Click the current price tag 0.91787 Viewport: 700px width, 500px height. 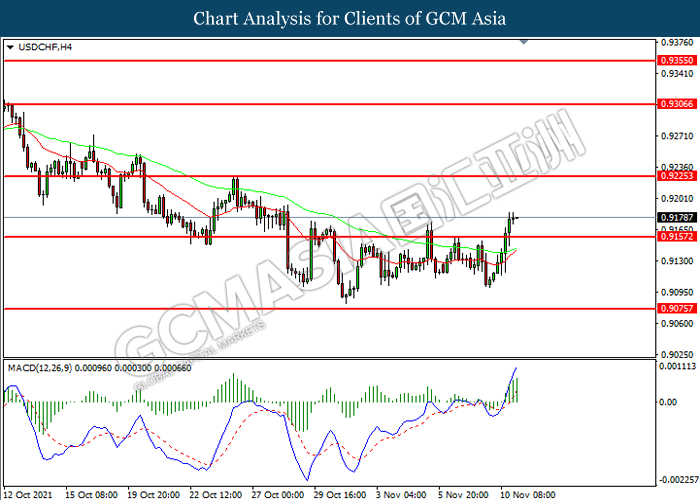pyautogui.click(x=672, y=217)
